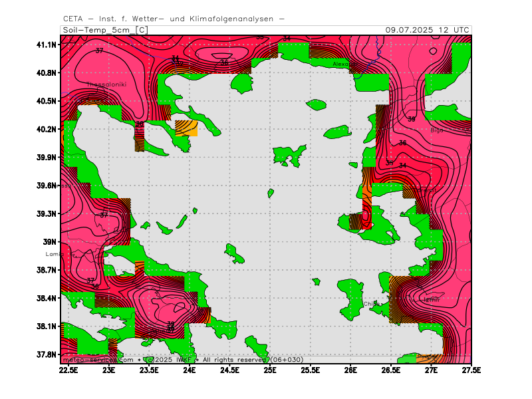Click the 40.8N latitude label
The height and width of the screenshot is (399, 532).
pyautogui.click(x=47, y=73)
